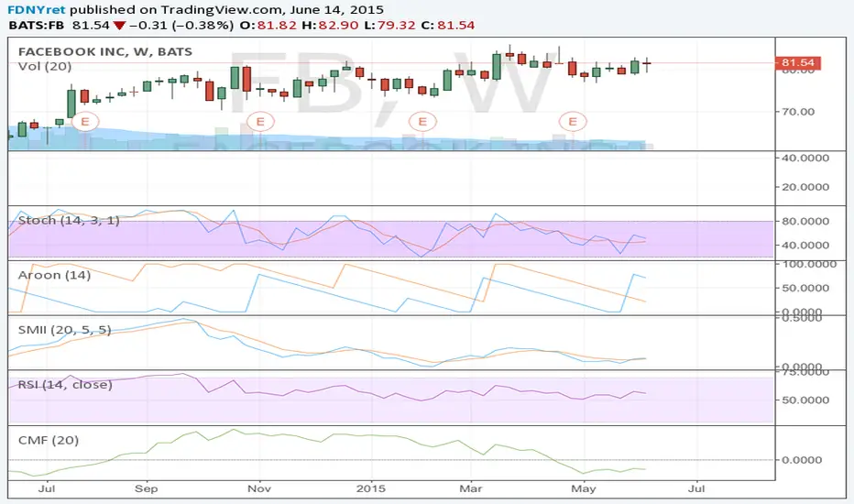854x504 pixels.
Task: Click the high value H:82.90
Action: [x=330, y=25]
